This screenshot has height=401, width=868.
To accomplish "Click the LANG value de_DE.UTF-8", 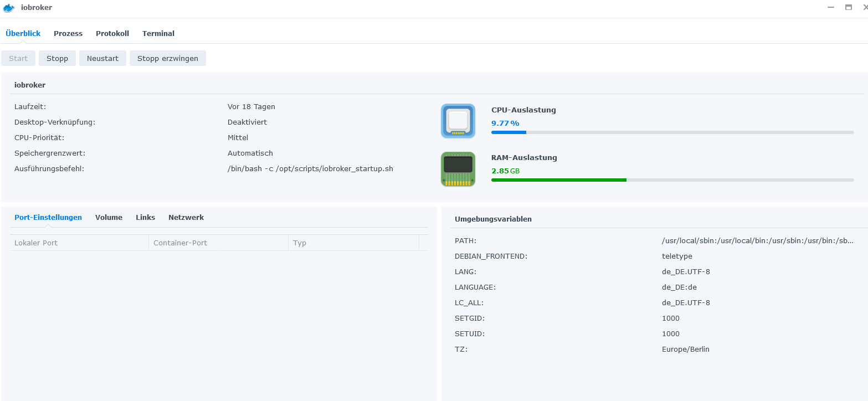I will pos(686,271).
